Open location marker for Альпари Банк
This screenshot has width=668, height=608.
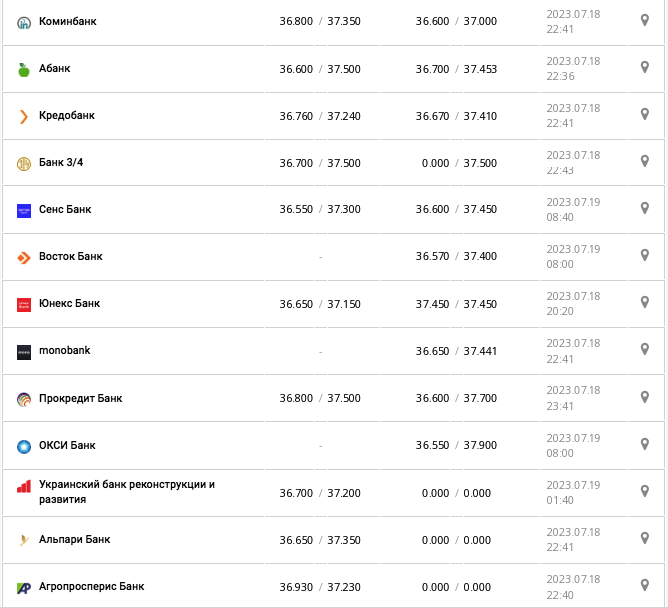645,539
